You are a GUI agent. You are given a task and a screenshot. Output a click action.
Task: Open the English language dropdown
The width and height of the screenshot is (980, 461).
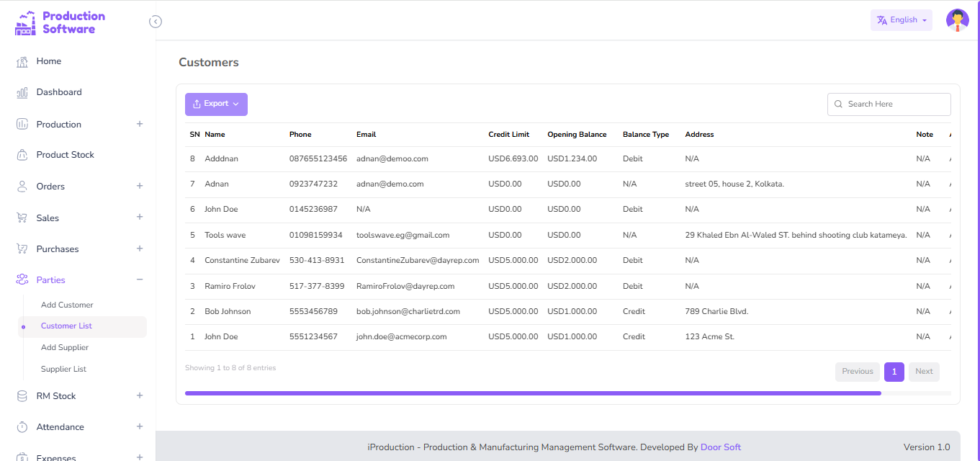coord(901,20)
